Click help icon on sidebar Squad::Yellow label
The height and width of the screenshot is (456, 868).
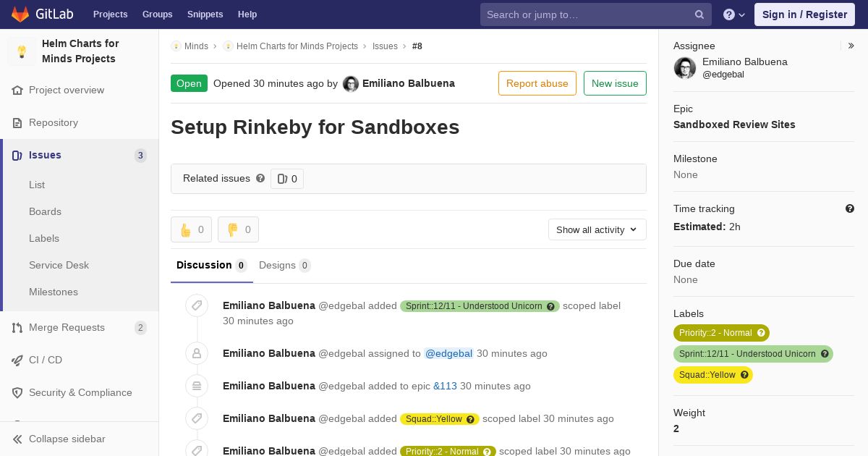click(x=744, y=375)
